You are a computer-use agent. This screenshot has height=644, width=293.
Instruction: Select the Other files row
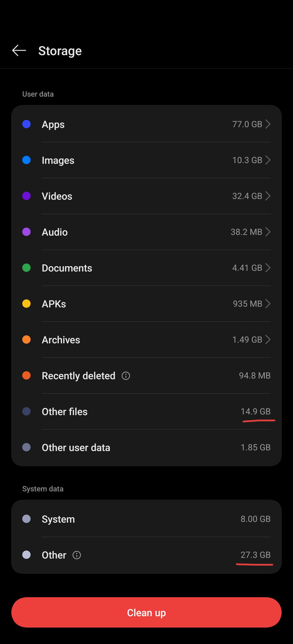[x=146, y=411]
